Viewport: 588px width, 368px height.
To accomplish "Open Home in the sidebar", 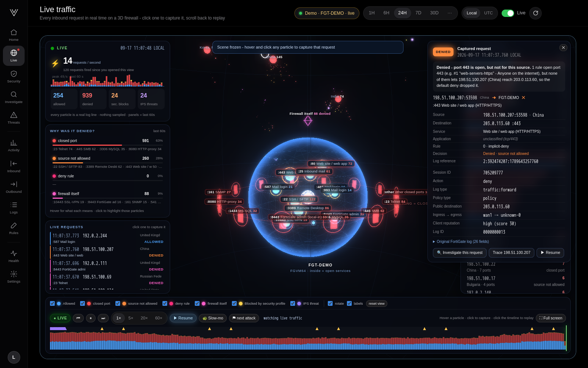I will click(x=14, y=35).
